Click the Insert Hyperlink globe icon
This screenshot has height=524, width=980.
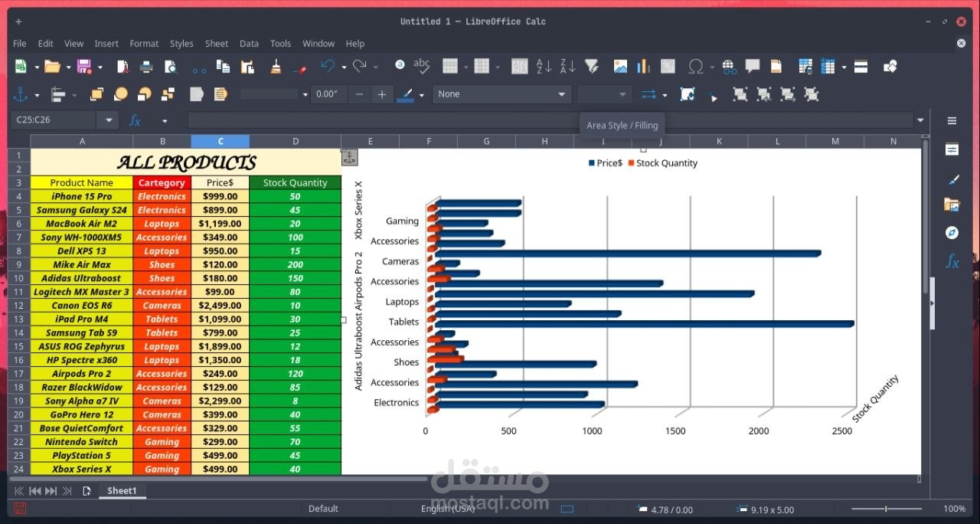tap(729, 67)
